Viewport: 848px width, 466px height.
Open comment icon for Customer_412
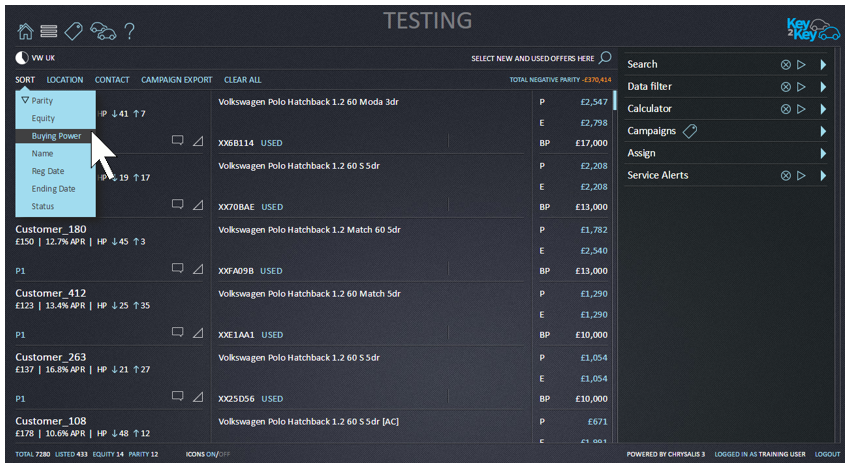(x=177, y=332)
